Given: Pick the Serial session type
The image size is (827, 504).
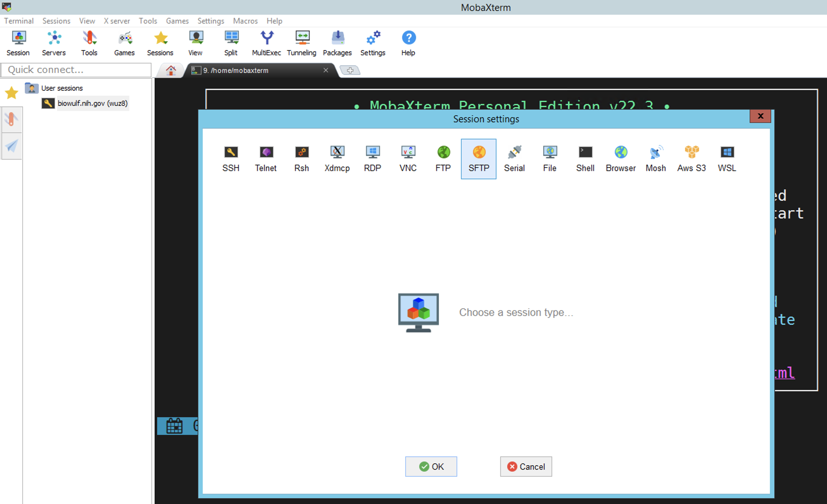Looking at the screenshot, I should (514, 159).
